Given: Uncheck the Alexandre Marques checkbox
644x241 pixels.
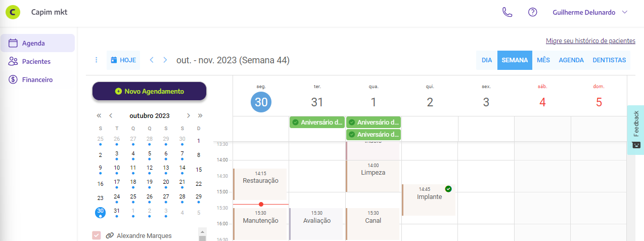Looking at the screenshot, I should pyautogui.click(x=97, y=235).
